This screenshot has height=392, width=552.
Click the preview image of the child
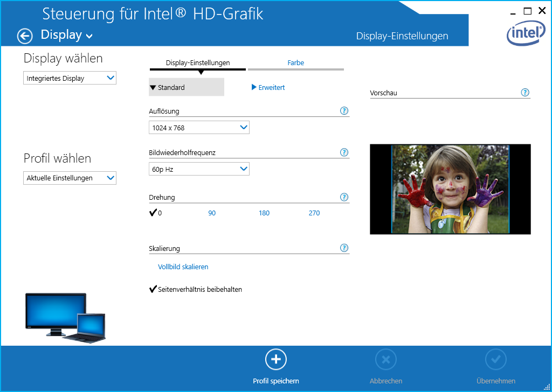(450, 189)
